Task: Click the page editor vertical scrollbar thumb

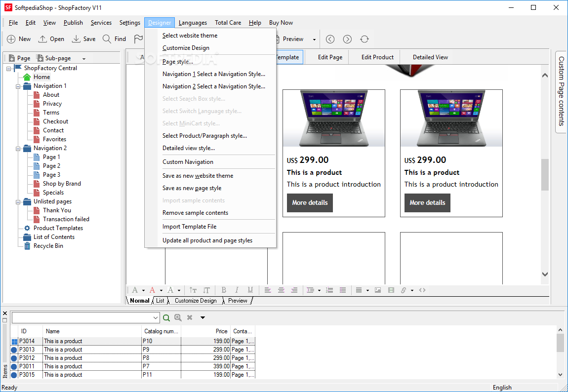Action: (545, 175)
